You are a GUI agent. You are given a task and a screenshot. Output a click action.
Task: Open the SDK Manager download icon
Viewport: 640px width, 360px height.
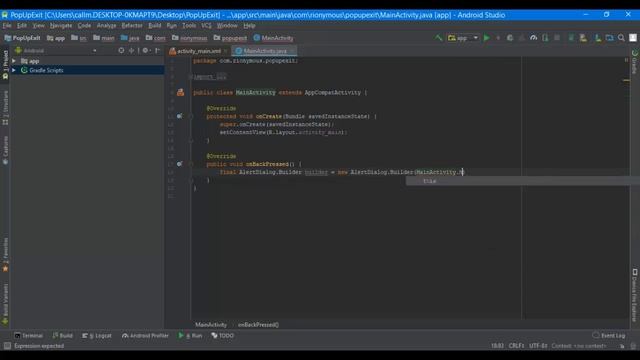click(x=598, y=38)
